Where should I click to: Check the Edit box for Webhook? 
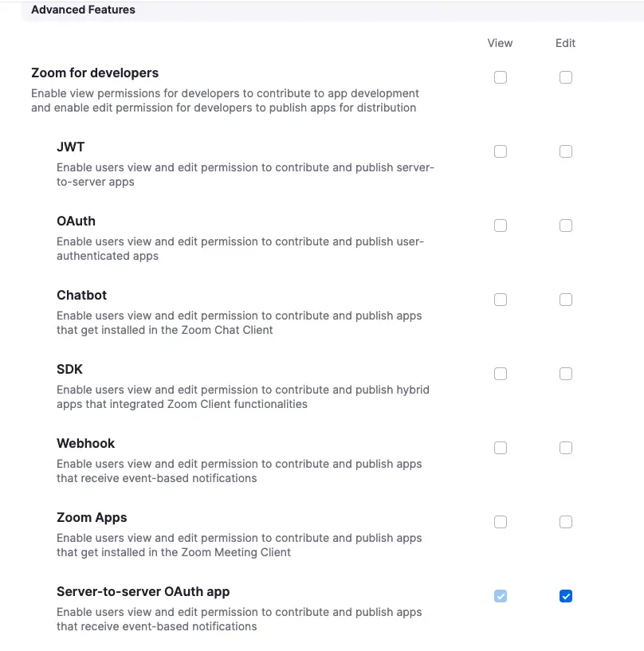pos(566,448)
